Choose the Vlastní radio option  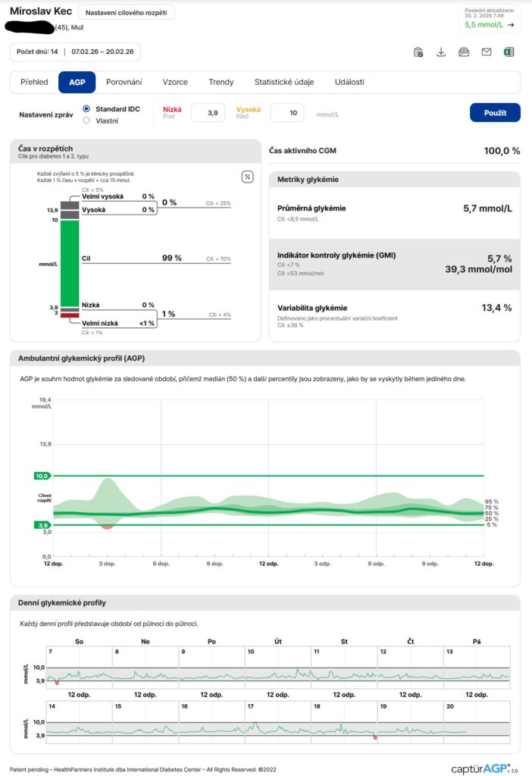pyautogui.click(x=86, y=120)
